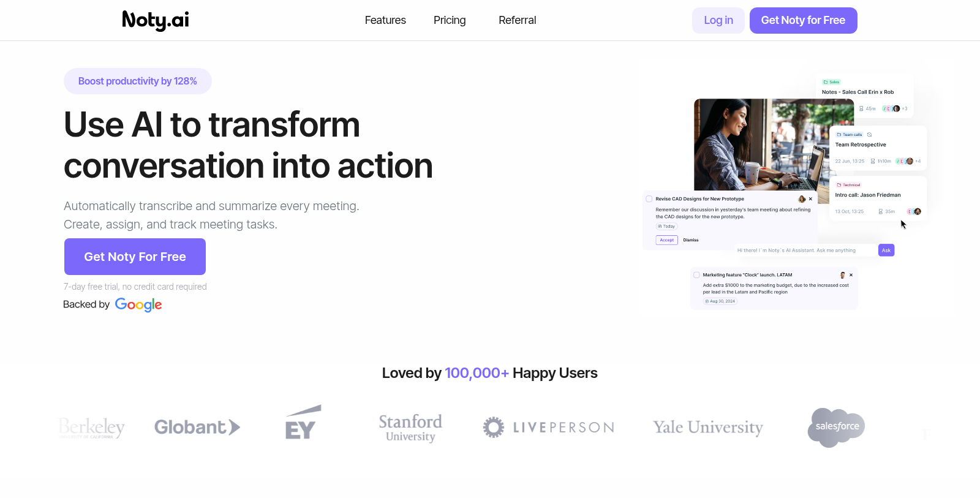
Task: Click the blue Team calls folder tag
Action: click(850, 135)
